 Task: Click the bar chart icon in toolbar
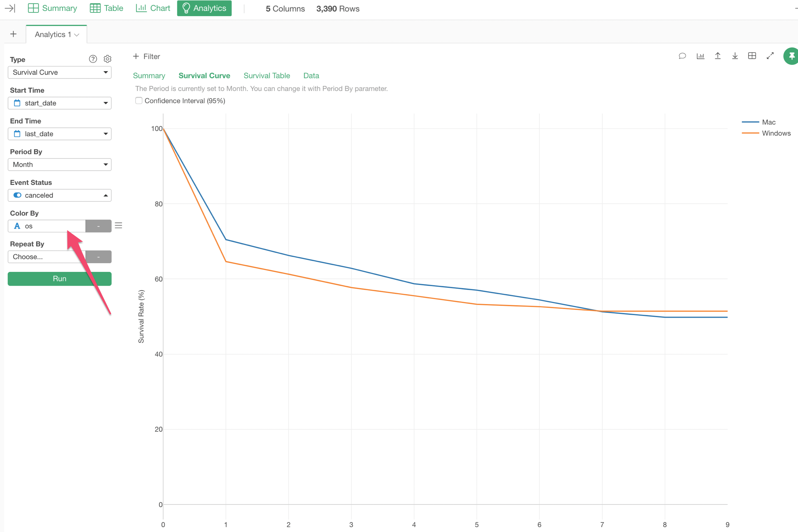pyautogui.click(x=700, y=56)
